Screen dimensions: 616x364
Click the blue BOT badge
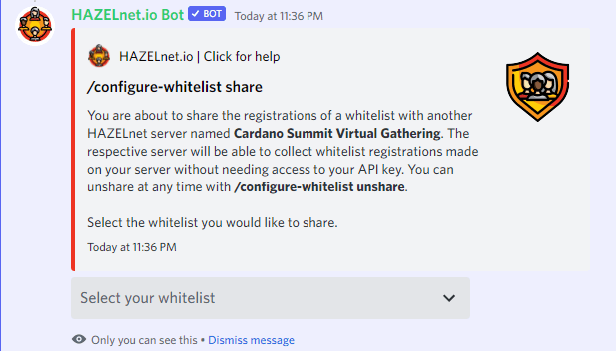(207, 14)
